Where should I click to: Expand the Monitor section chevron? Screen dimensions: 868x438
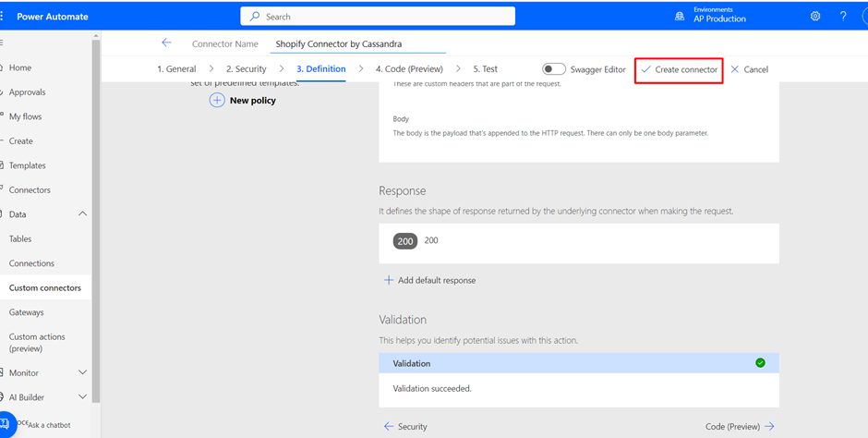[x=82, y=372]
